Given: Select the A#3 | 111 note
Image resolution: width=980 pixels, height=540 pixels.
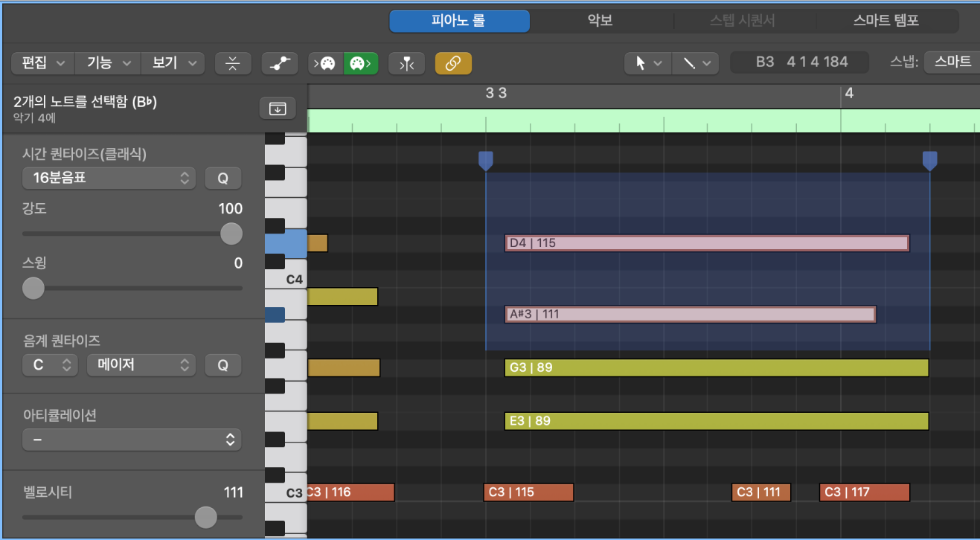Looking at the screenshot, I should 691,314.
